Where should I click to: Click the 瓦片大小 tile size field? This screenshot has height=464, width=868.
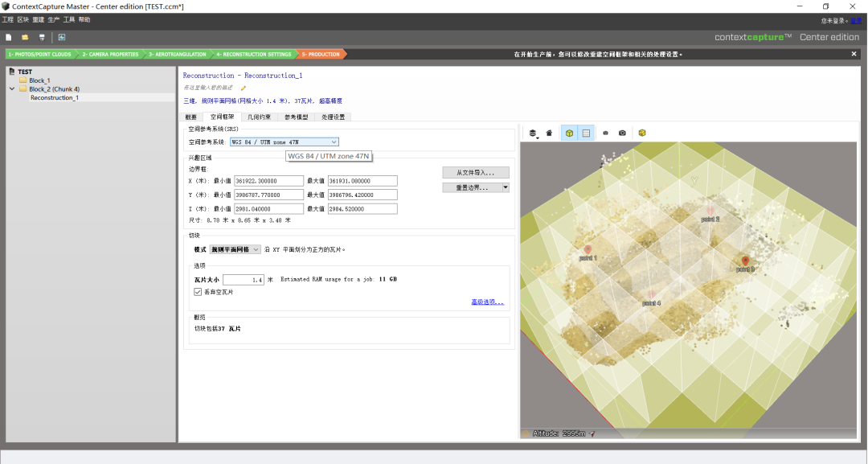click(244, 280)
